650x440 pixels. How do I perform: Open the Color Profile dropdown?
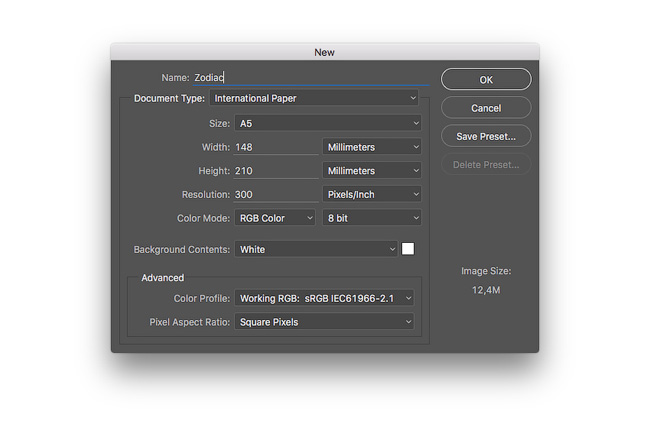324,298
